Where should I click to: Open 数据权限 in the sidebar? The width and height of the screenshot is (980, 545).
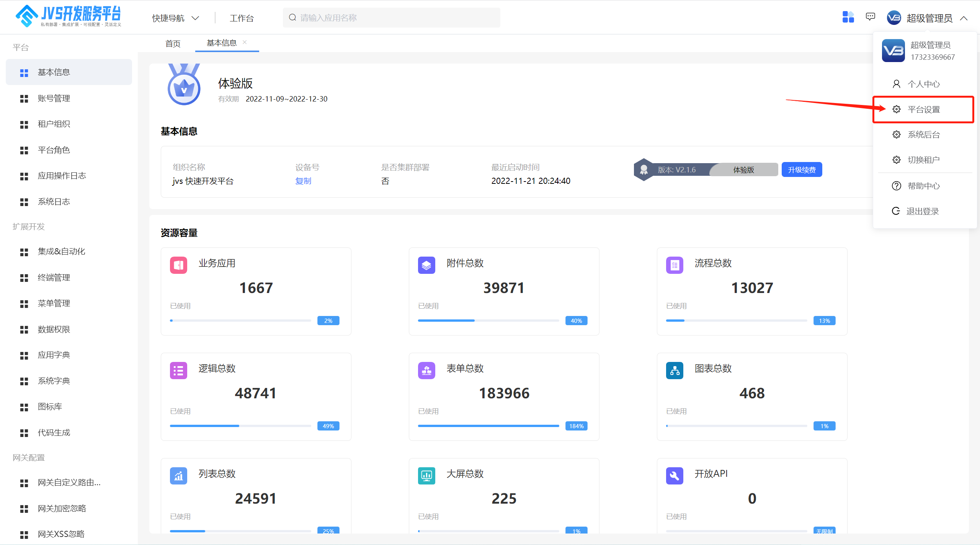[x=69, y=329]
